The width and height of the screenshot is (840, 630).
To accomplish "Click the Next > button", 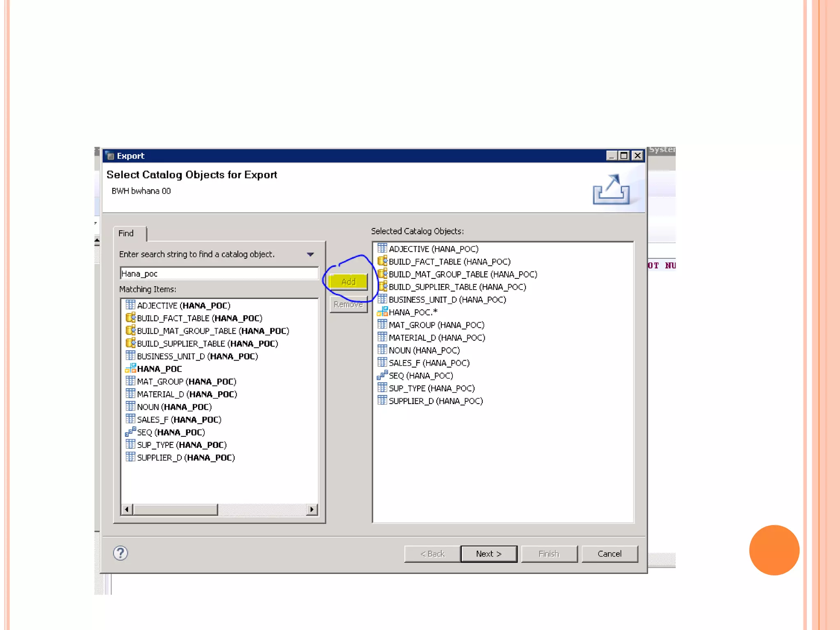I will (488, 554).
